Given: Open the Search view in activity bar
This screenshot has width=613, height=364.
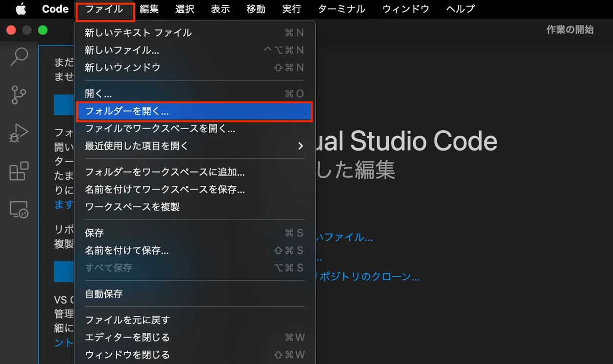Looking at the screenshot, I should point(19,56).
